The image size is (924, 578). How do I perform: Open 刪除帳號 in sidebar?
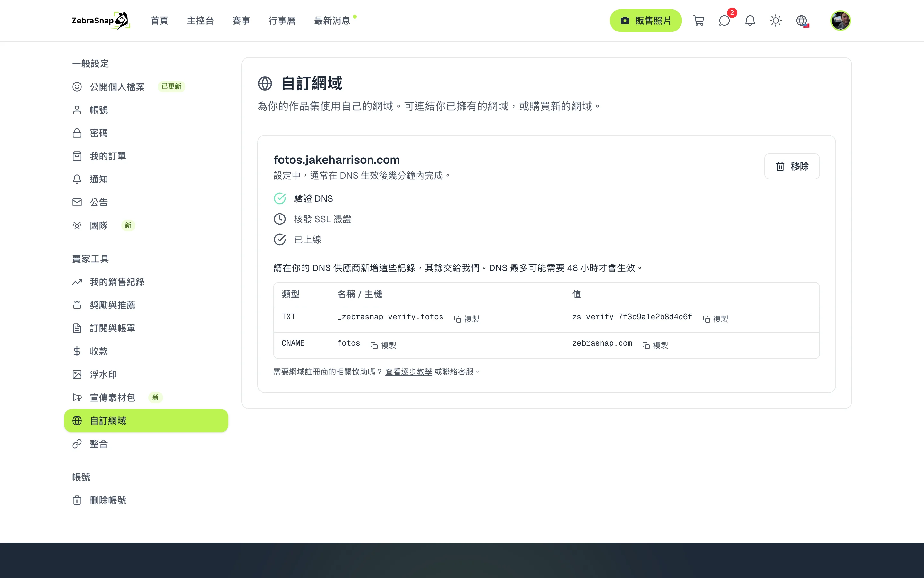[x=146, y=500]
